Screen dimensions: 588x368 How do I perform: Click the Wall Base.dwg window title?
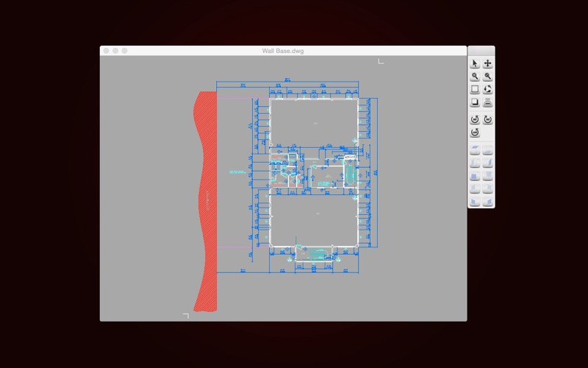pos(283,51)
